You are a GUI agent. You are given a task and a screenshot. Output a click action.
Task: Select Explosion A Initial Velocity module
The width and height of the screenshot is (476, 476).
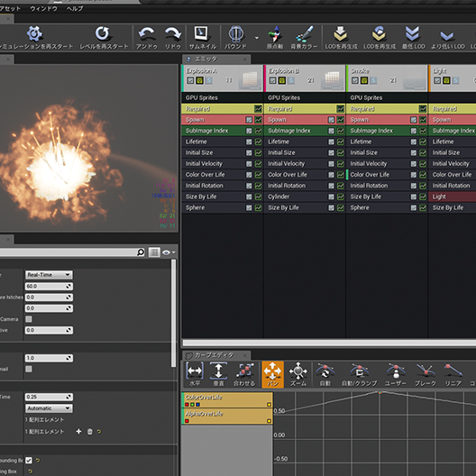222,164
